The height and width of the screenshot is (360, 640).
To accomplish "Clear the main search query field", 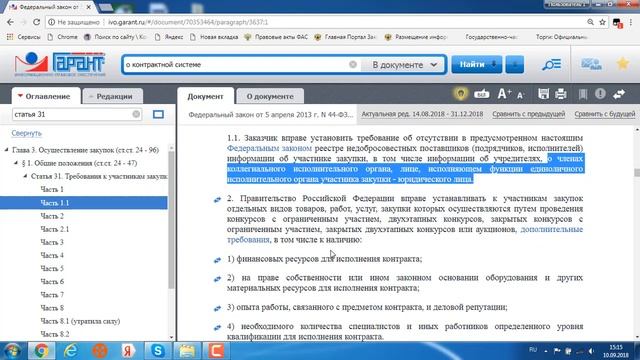I will [x=353, y=64].
